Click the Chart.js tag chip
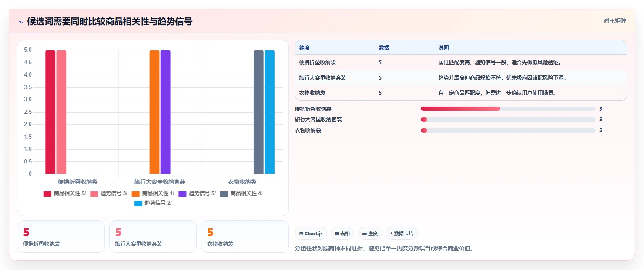Image resolution: width=644 pixels, height=270 pixels. (x=311, y=233)
